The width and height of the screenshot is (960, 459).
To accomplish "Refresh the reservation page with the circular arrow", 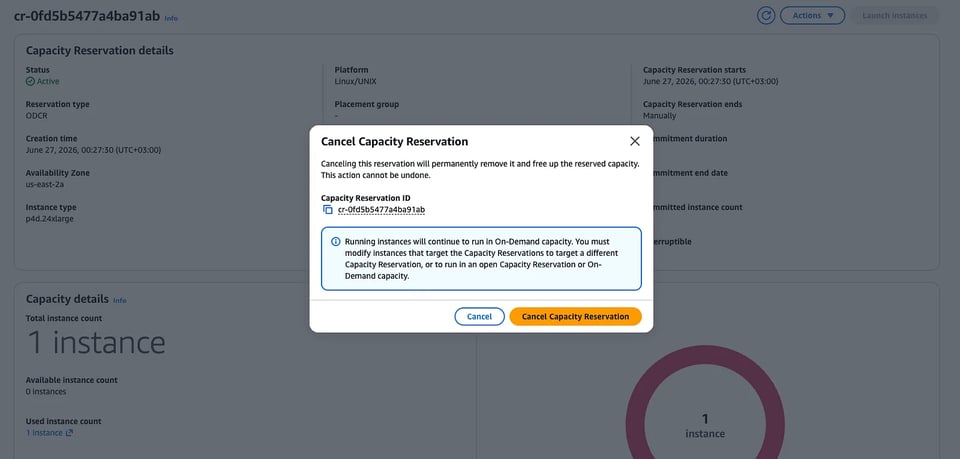I will [766, 15].
